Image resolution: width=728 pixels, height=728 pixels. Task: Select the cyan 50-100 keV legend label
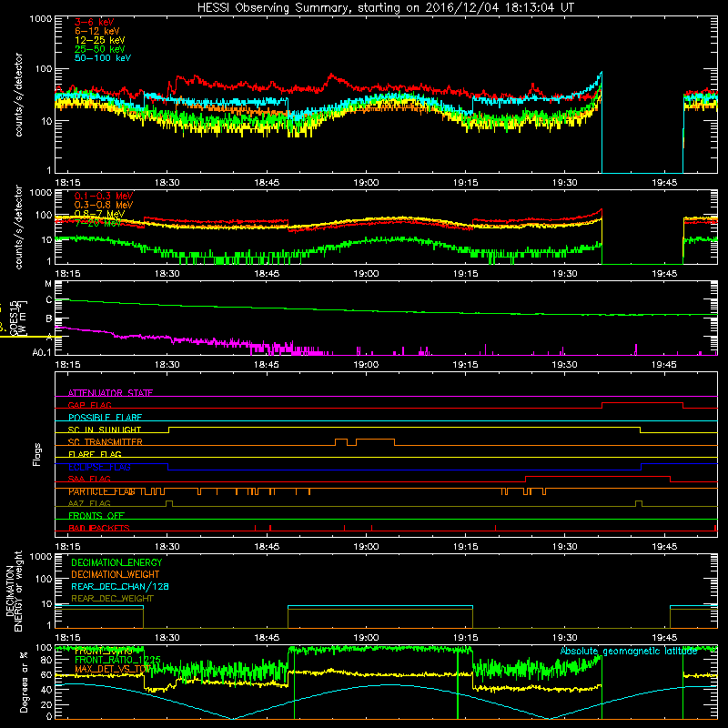103,57
